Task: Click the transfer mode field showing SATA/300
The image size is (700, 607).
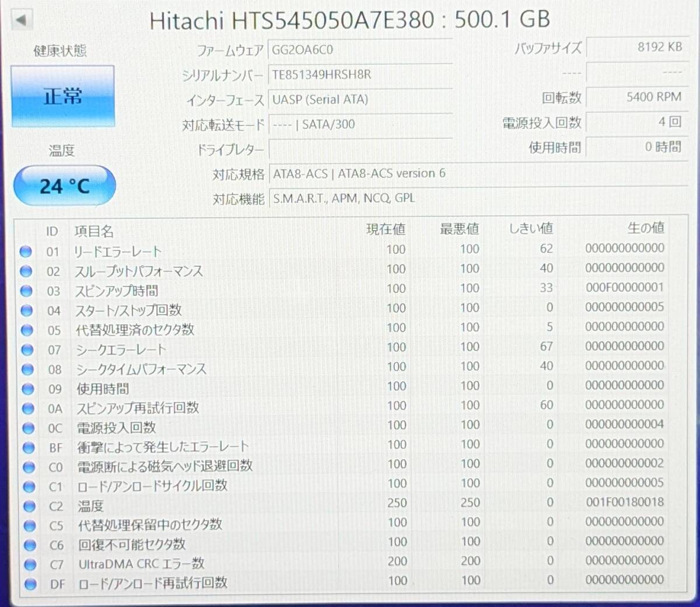Action: (x=360, y=124)
